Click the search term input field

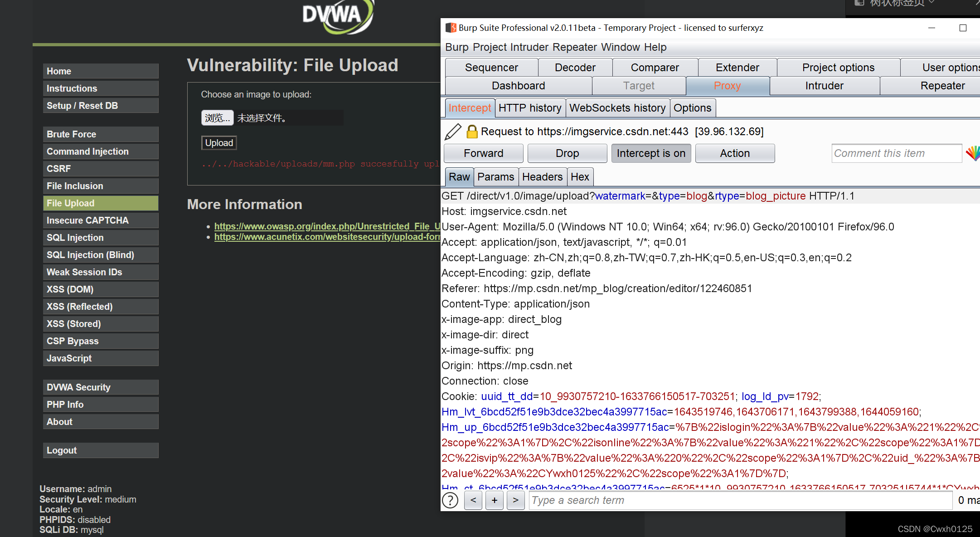(739, 500)
